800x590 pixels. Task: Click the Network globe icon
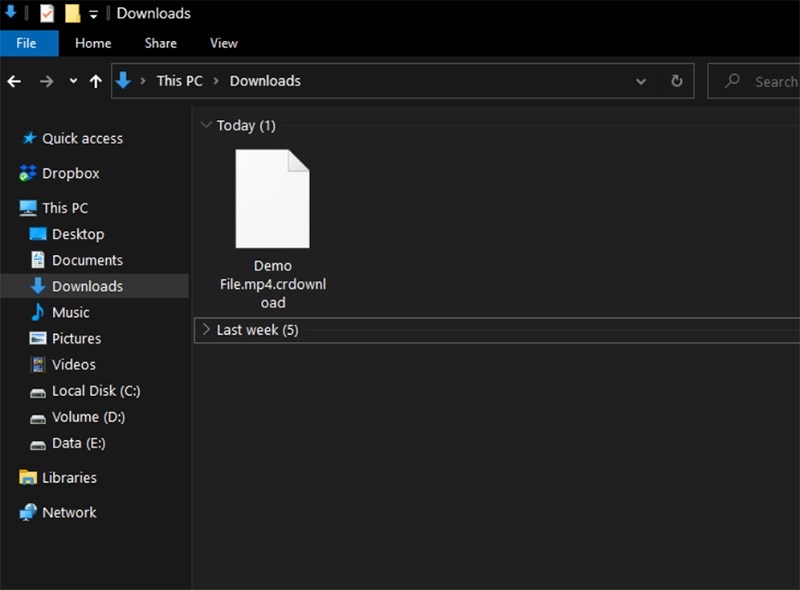[x=28, y=512]
